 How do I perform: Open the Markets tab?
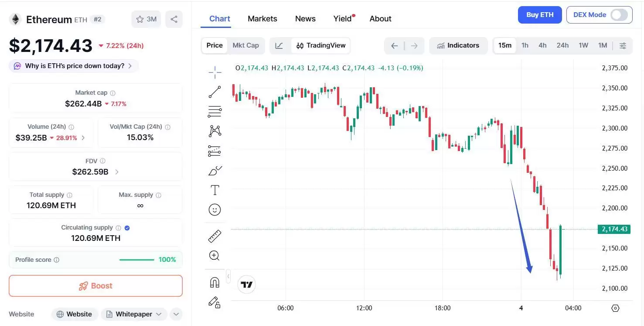[262, 19]
